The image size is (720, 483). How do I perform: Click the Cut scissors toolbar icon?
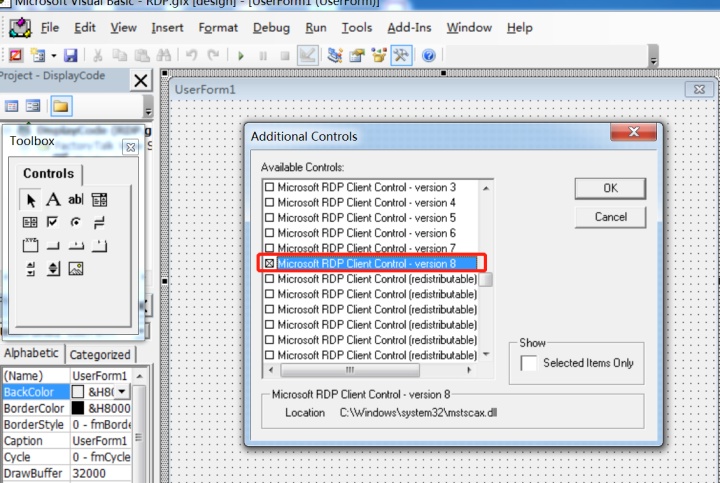point(97,56)
